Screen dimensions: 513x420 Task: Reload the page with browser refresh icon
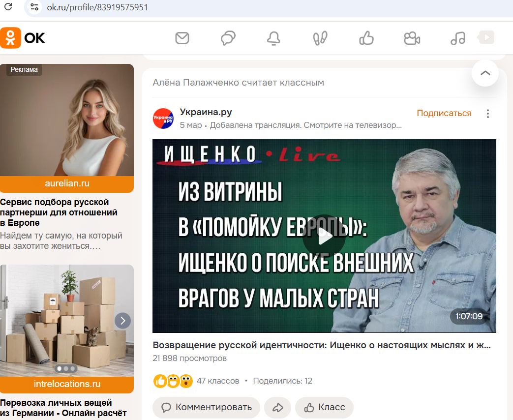[x=8, y=6]
